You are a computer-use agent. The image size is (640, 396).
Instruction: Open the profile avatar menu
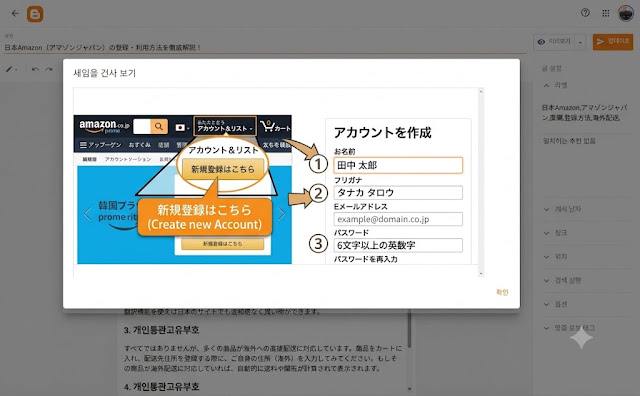626,13
